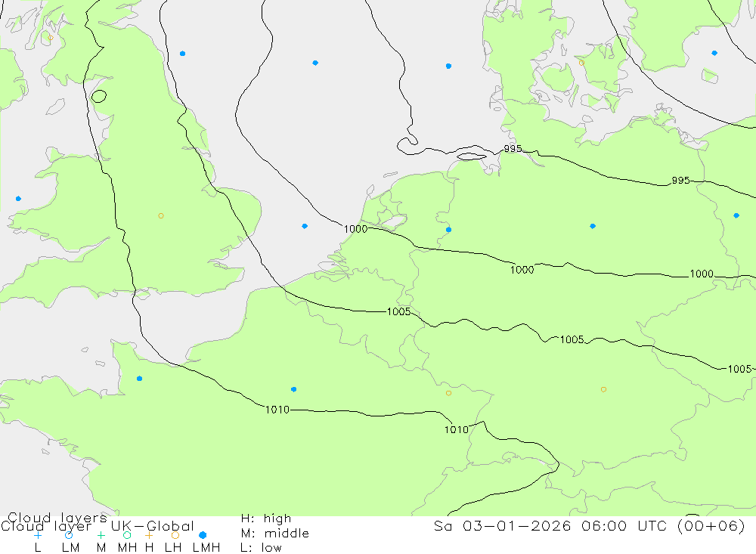Click the 1010 isobar label over northwestern France
756x554 pixels.
click(277, 410)
